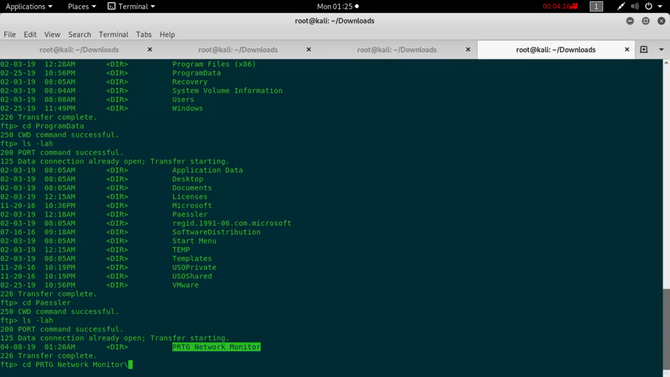Click the Application Data directory entry
Screen dimensions: 670x377
[207, 170]
